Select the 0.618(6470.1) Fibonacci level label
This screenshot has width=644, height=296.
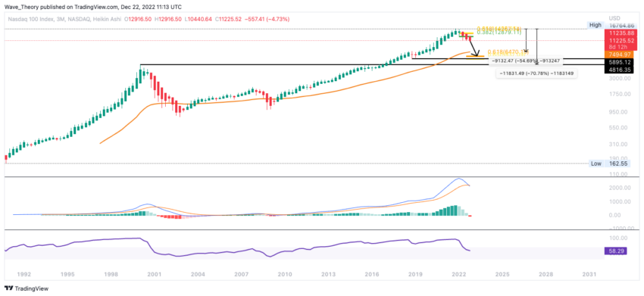[507, 52]
